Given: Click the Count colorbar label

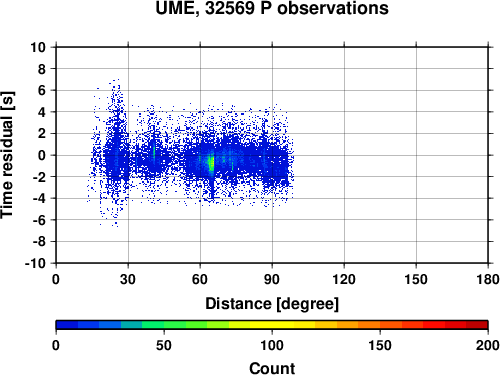Looking at the screenshot, I should [x=272, y=368].
